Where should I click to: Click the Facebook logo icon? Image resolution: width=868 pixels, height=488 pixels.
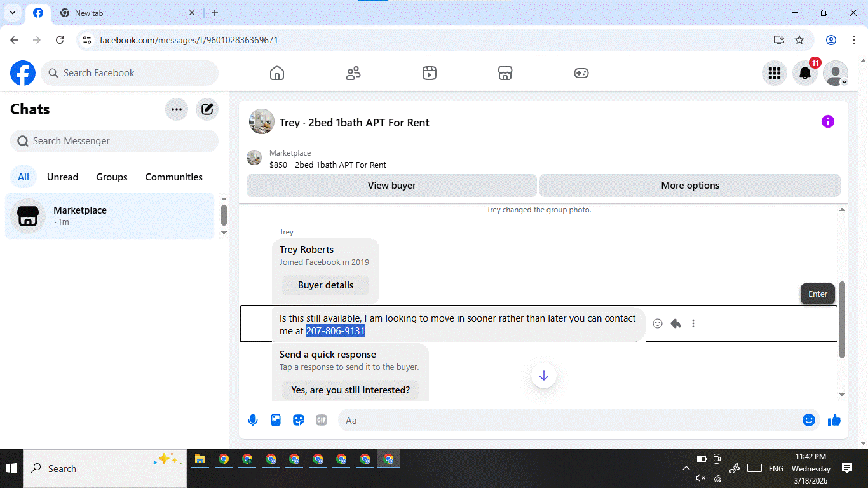[x=23, y=73]
